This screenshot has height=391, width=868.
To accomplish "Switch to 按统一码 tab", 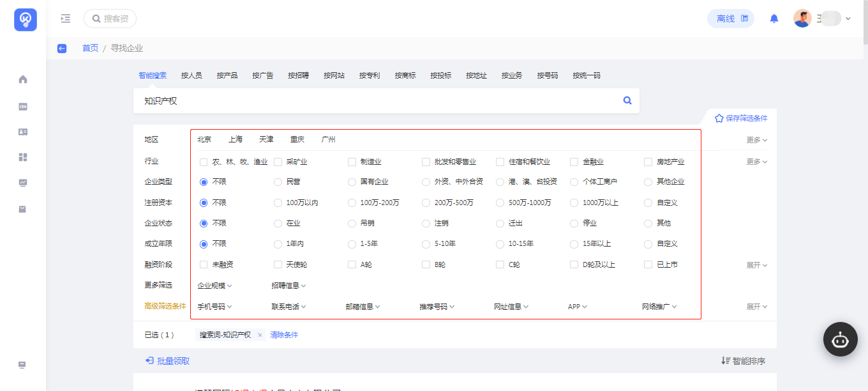I will point(587,75).
